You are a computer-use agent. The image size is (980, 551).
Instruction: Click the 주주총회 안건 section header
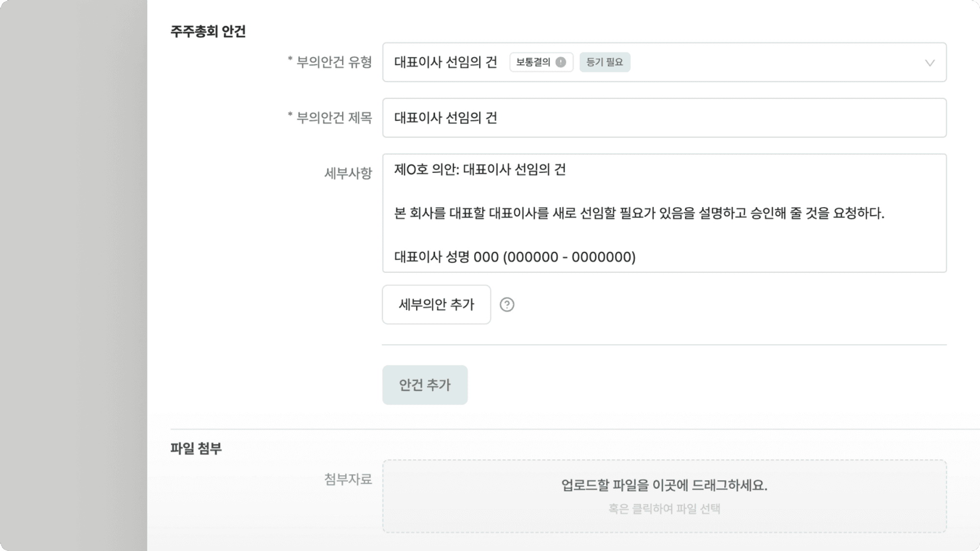click(208, 31)
